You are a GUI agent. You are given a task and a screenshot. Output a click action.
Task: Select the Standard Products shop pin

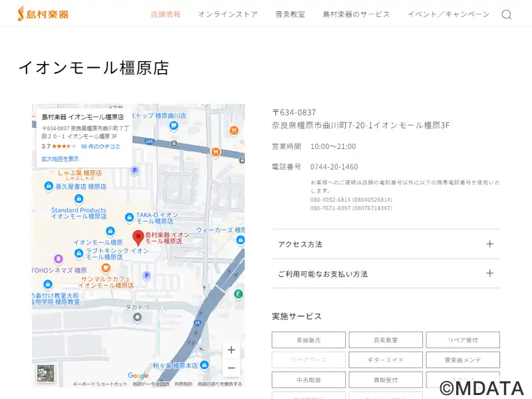[x=78, y=198]
